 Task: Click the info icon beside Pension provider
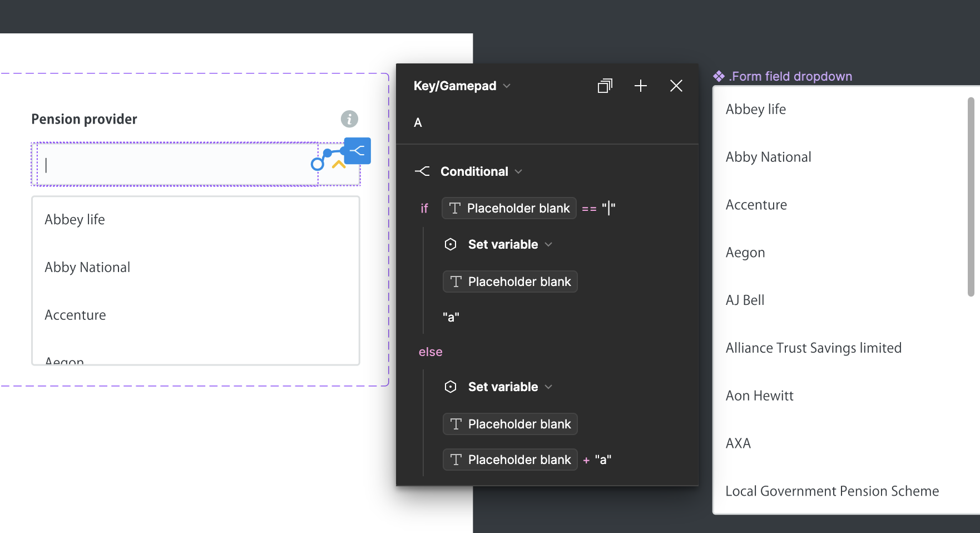coord(349,119)
